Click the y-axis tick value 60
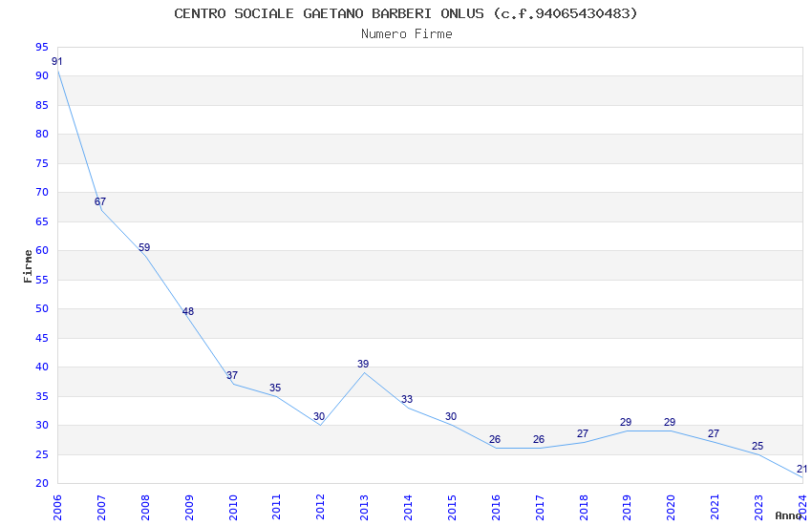This screenshot has height=525, width=812. point(42,250)
